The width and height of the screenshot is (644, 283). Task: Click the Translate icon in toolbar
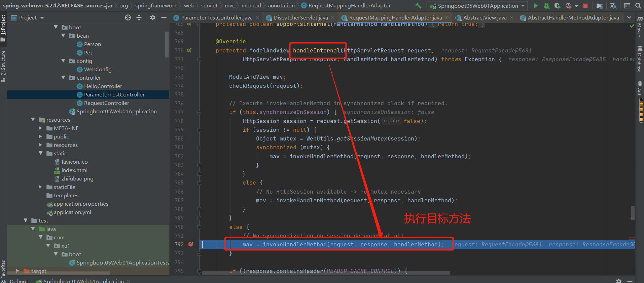point(613,6)
